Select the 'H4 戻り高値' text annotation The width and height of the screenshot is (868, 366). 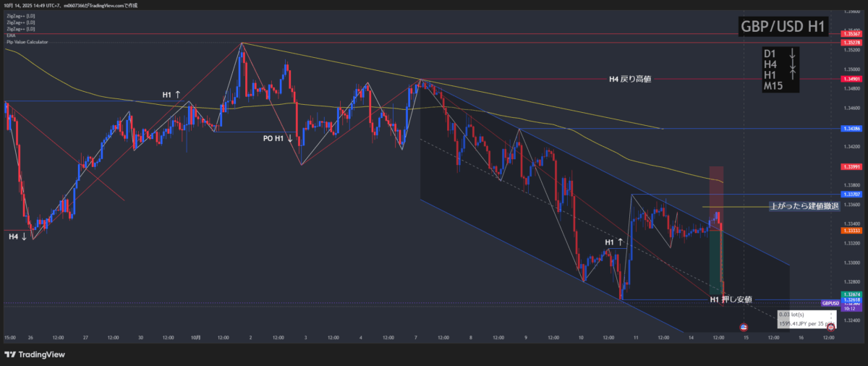(x=629, y=79)
